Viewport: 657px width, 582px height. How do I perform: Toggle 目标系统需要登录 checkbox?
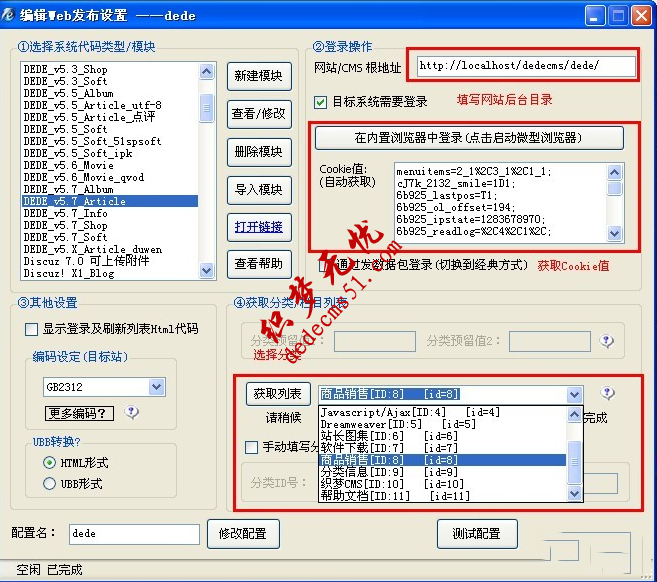click(321, 102)
